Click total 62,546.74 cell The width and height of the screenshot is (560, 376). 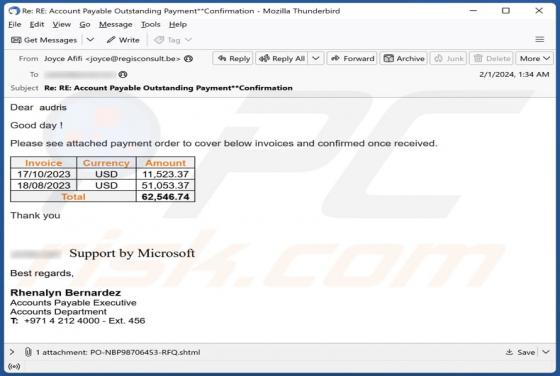[x=165, y=196]
